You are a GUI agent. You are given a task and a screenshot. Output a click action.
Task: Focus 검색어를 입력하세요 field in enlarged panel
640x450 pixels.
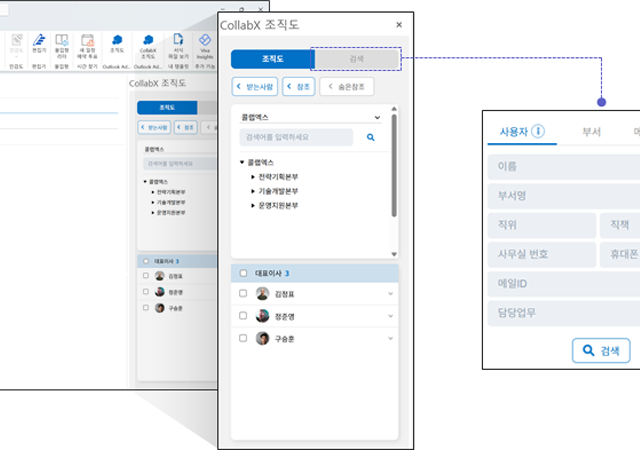(x=296, y=137)
